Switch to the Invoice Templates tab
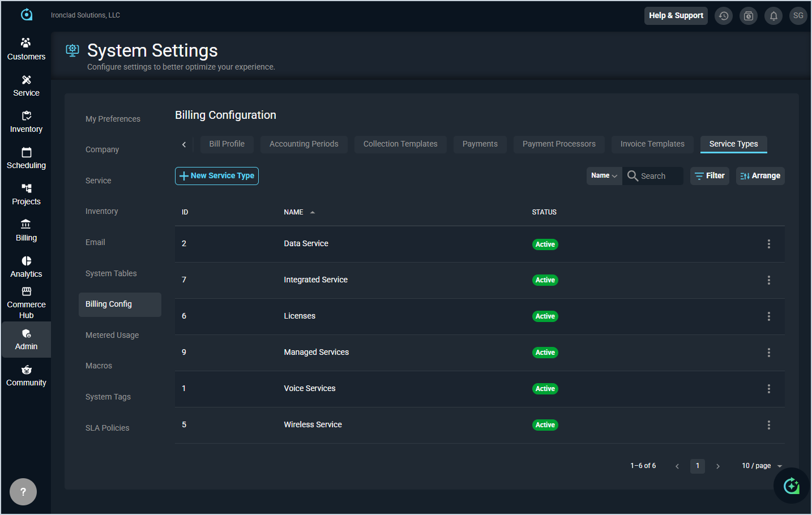Image resolution: width=812 pixels, height=515 pixels. tap(652, 144)
